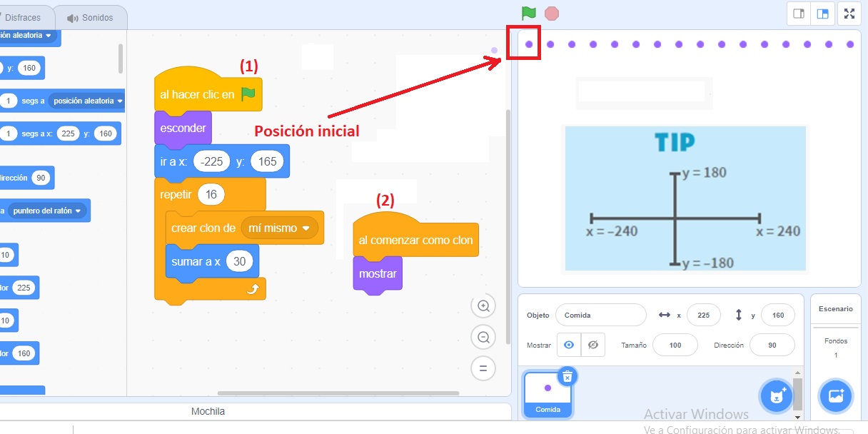Open the 'puntero del ratón' dropdown
This screenshot has height=434, width=868.
tap(46, 211)
